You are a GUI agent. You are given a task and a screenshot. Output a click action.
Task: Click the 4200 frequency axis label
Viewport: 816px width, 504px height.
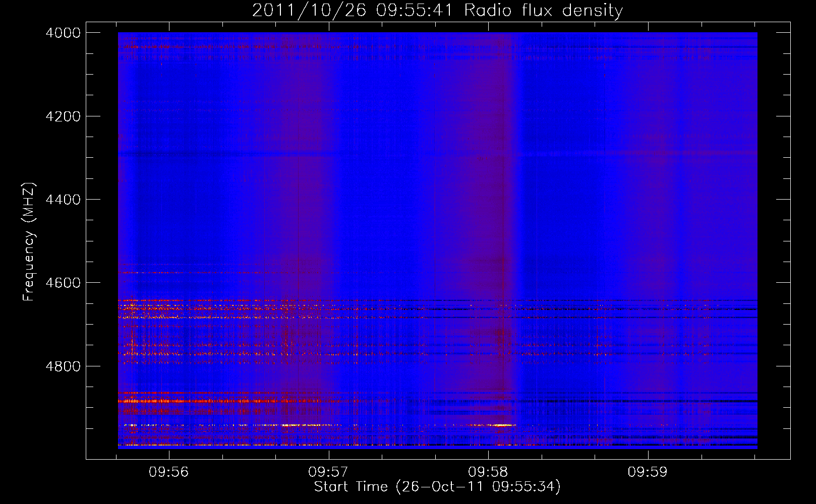(63, 116)
